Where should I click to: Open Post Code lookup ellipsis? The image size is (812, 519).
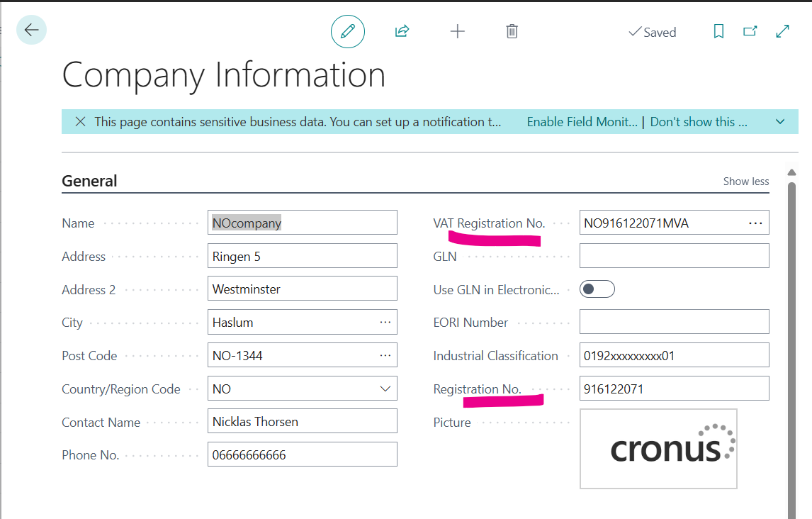pyautogui.click(x=385, y=355)
